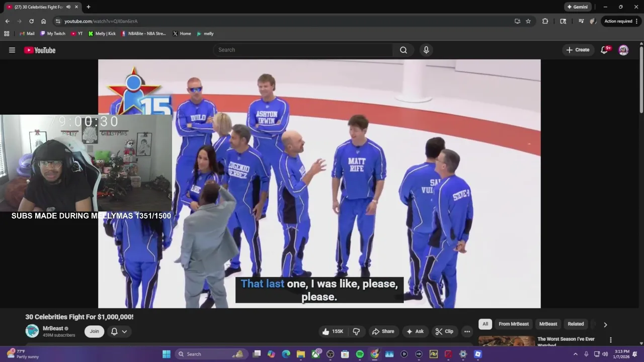This screenshot has width=644, height=362.
Task: Open the X Home bookmark
Action: [x=182, y=34]
